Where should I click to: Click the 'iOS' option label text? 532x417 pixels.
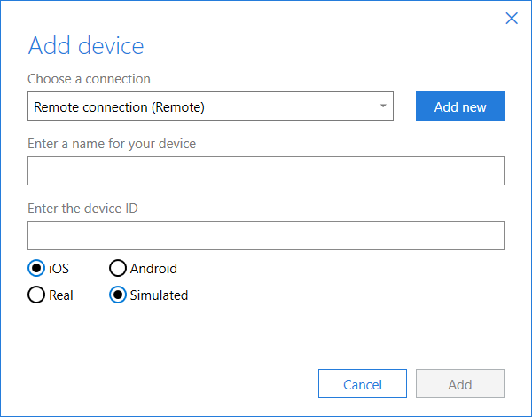59,269
